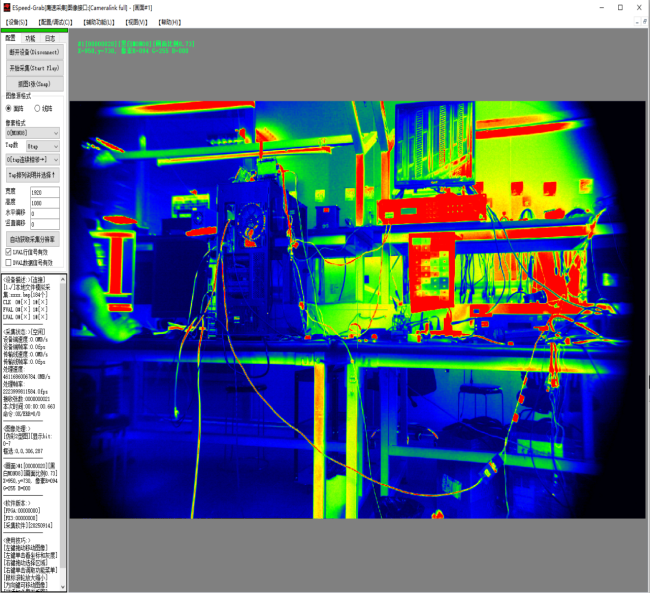Open the tap连续排列 arrangement dropdown
Viewport: 650px width, 594px height.
coord(33,160)
